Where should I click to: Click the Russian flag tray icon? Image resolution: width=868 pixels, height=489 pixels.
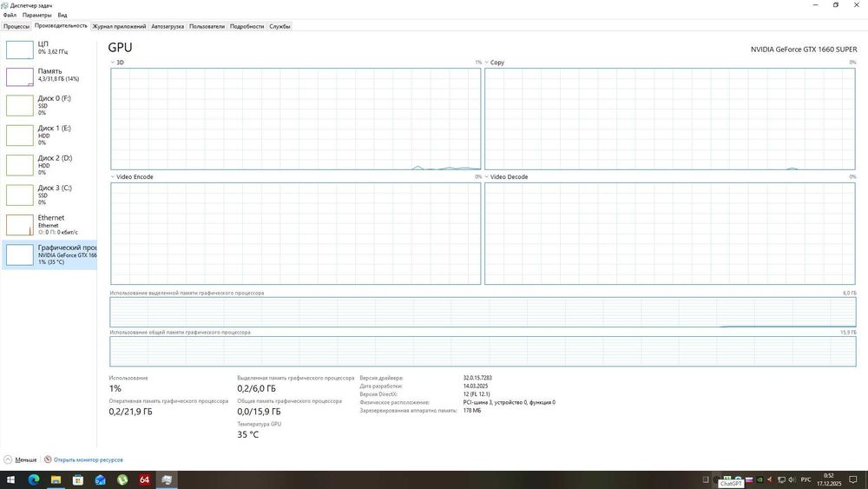coord(750,479)
